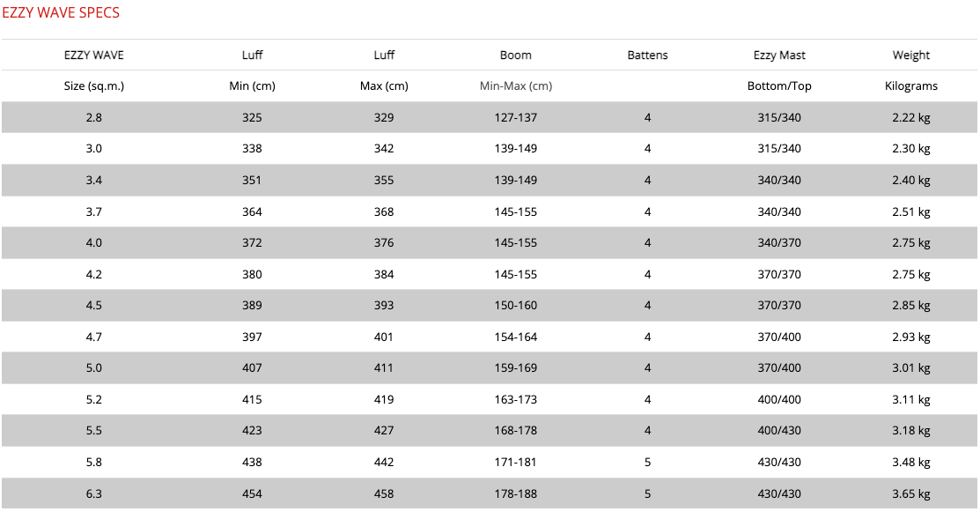
Task: Click the 3.65 kg weight cell
Action: [x=910, y=493]
